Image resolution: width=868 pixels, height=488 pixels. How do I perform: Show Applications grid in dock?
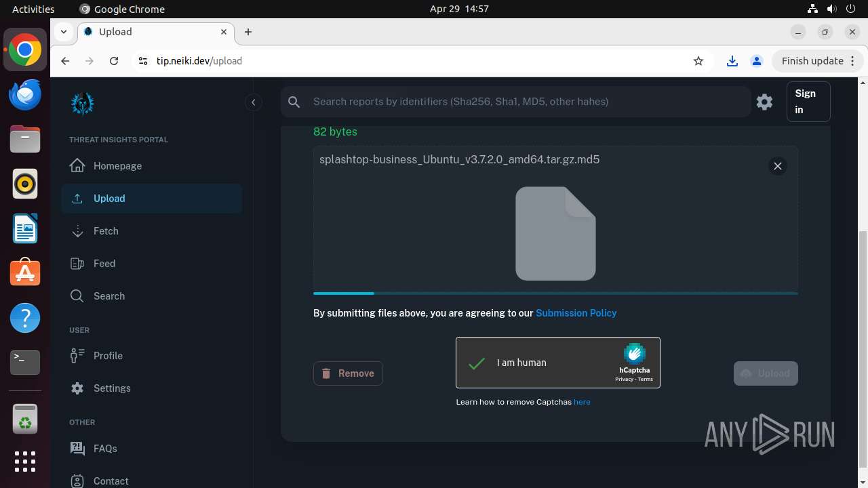tap(25, 462)
